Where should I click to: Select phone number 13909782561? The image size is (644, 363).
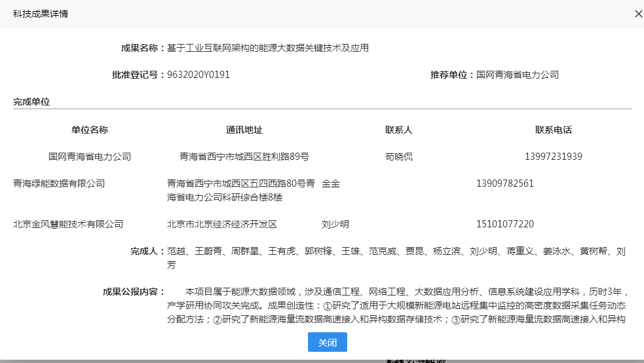(505, 183)
